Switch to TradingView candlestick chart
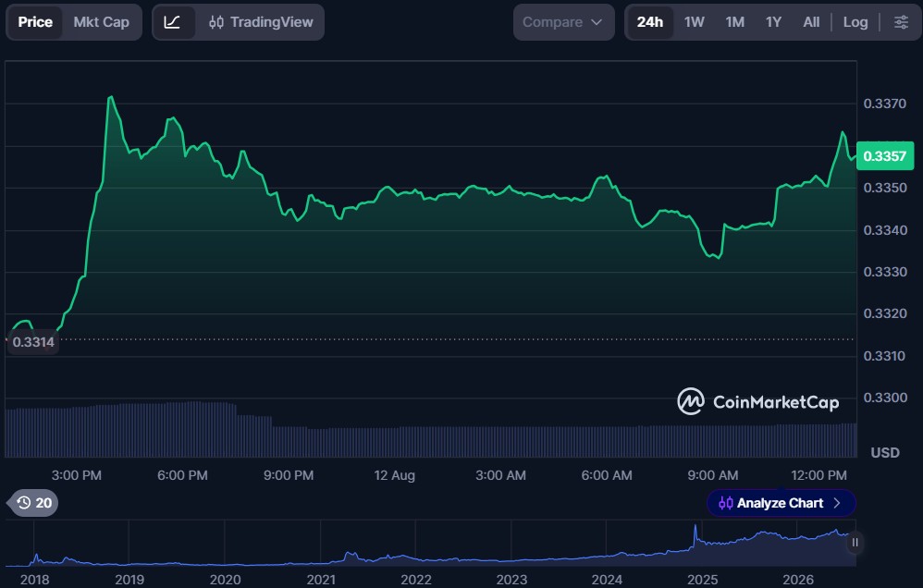923x588 pixels. click(261, 22)
